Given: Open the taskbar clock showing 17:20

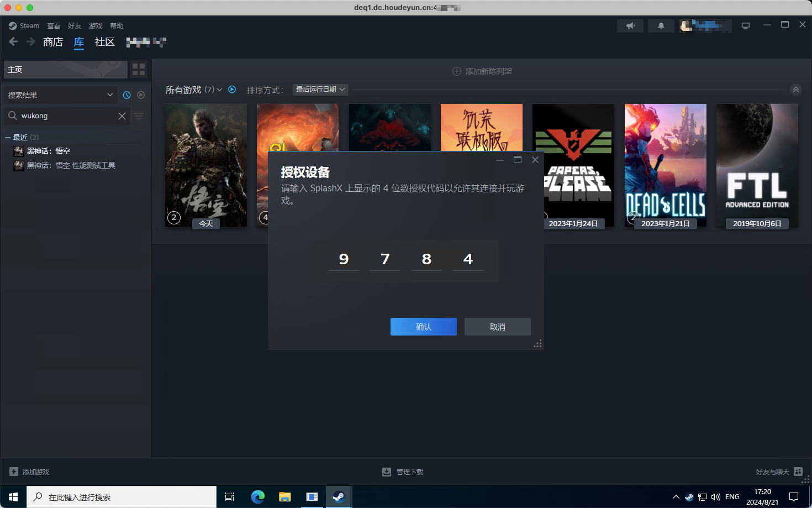Looking at the screenshot, I should click(762, 497).
